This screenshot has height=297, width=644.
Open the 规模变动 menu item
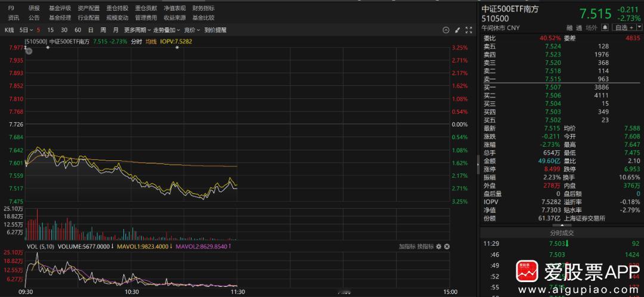coord(117,18)
